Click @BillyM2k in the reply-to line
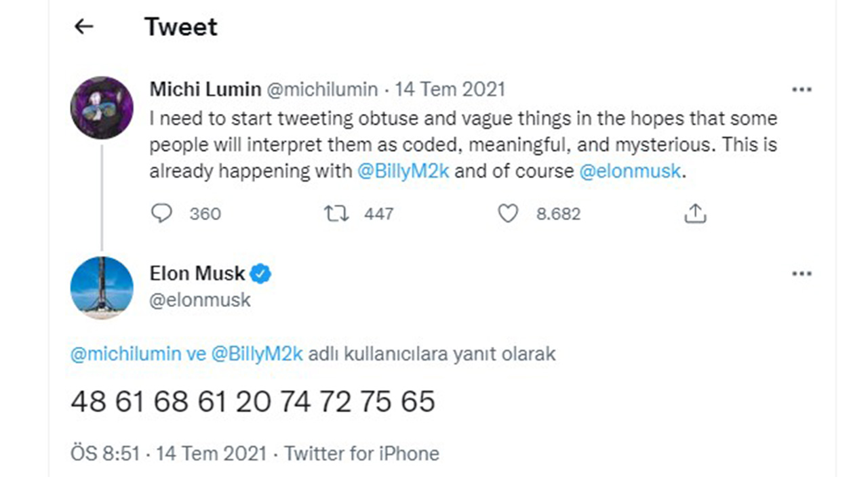This screenshot has height=477, width=868. click(257, 354)
